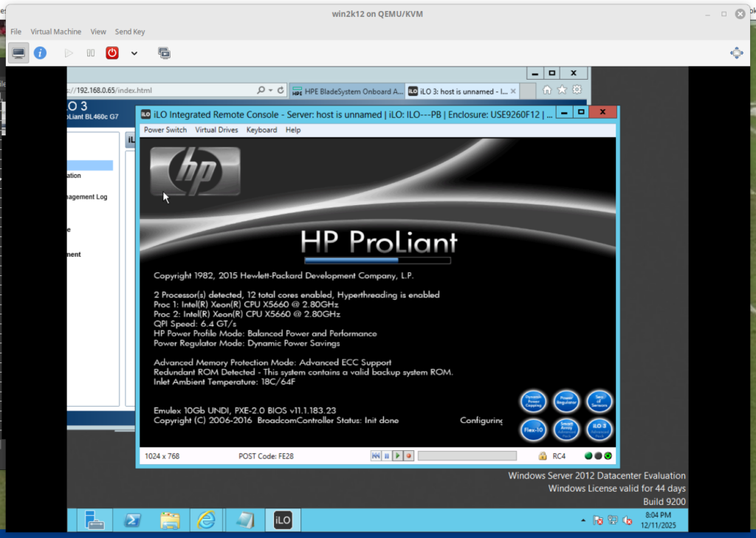Click the padlock encryption icon in iLO status bar

[x=542, y=456]
